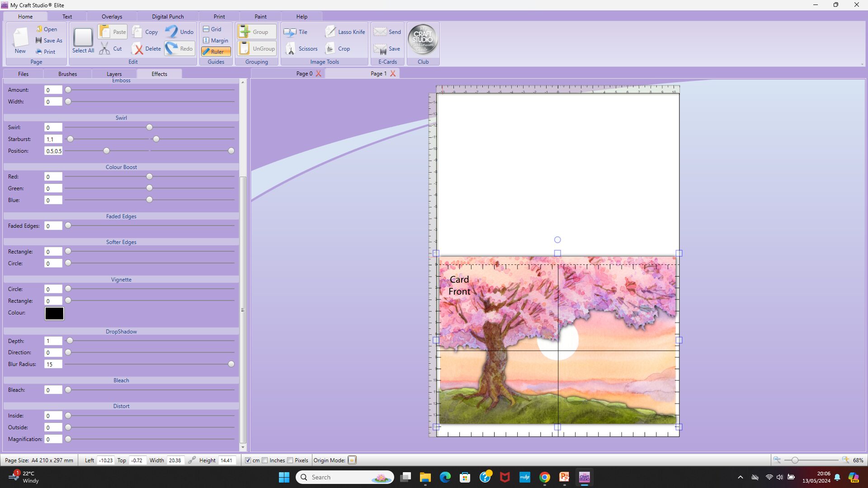
Task: Enable the Inches units checkbox
Action: (265, 460)
